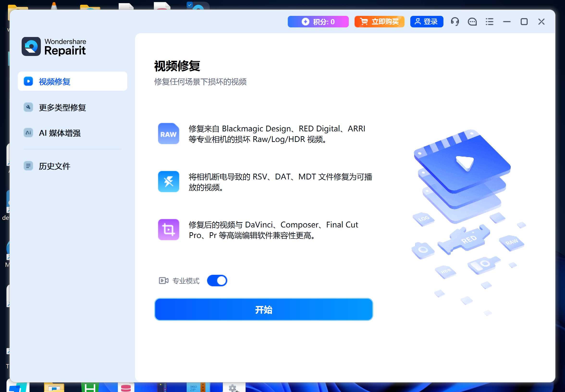This screenshot has height=392, width=565.
Task: Click the purple crop compatibility icon
Action: (169, 229)
